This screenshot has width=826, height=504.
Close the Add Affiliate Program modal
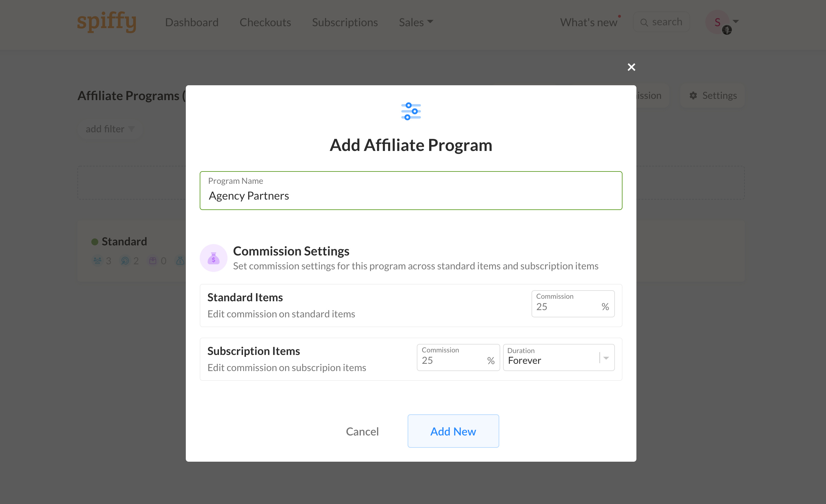[x=631, y=67]
